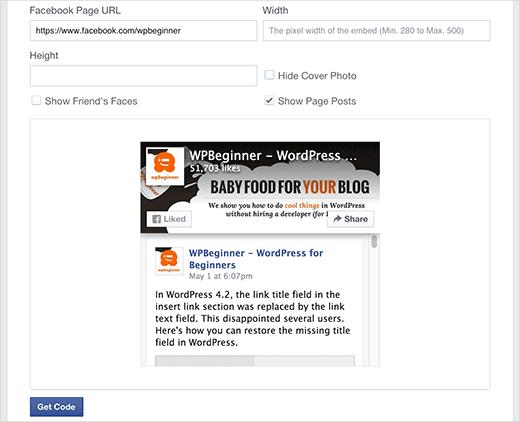Uncheck the Show Page Posts checkbox
Screen dimensions: 520x422
(269, 100)
